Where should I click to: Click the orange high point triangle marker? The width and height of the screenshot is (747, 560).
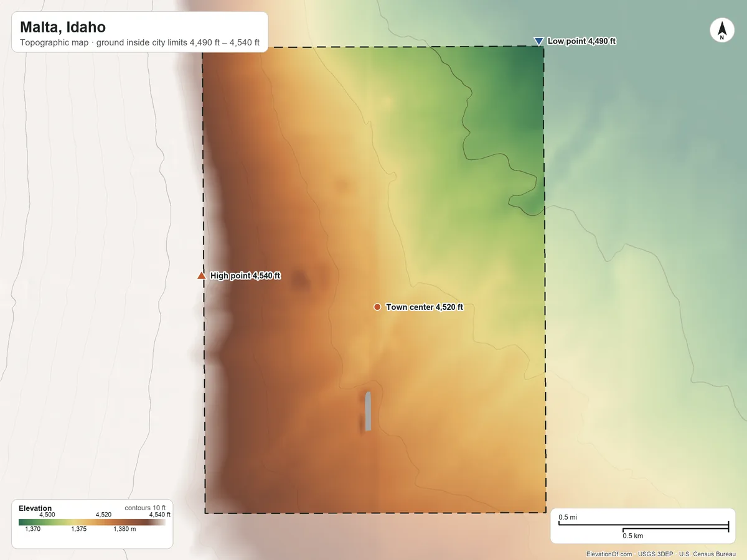click(201, 275)
